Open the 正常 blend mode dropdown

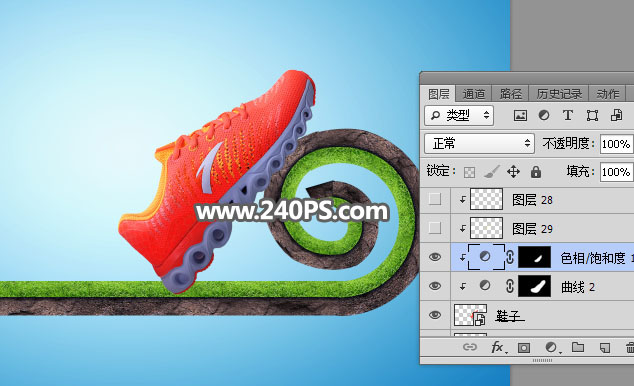point(480,143)
